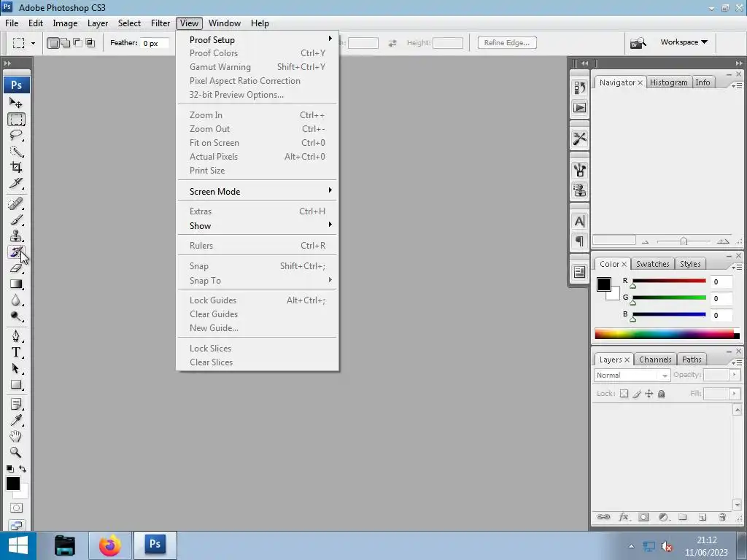Reset default foreground and background colors
747x560 pixels.
[x=10, y=469]
